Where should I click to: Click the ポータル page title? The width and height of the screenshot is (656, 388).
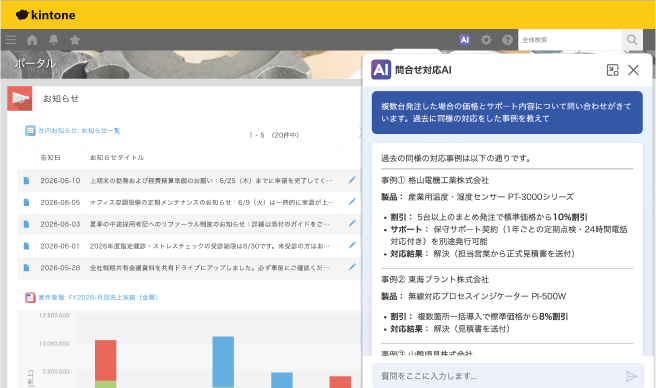[35, 63]
